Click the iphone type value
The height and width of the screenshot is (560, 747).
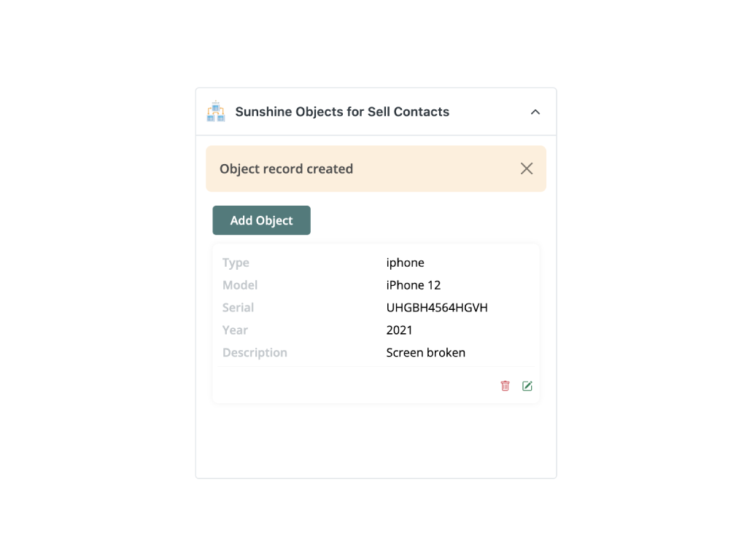[x=405, y=262]
